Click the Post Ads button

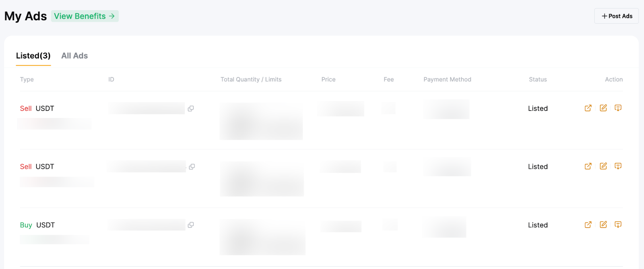point(616,16)
